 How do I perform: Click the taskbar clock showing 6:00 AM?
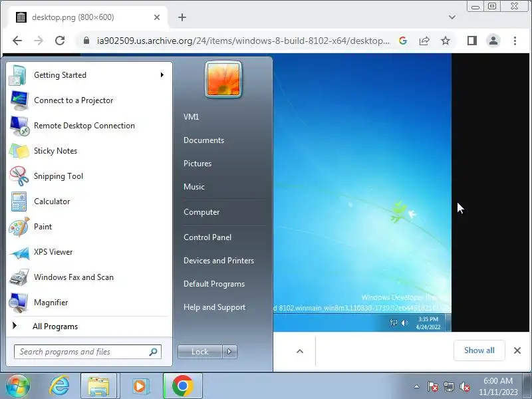click(x=497, y=386)
